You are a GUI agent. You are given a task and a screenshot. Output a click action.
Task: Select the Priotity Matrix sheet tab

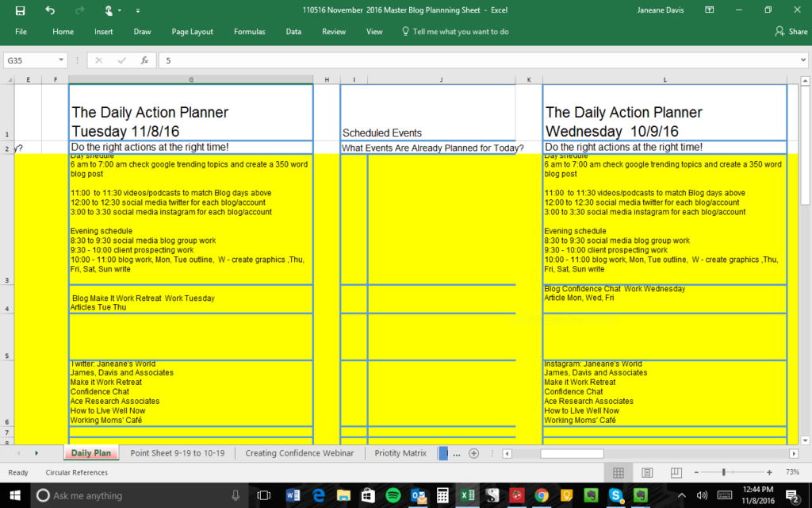pos(400,452)
